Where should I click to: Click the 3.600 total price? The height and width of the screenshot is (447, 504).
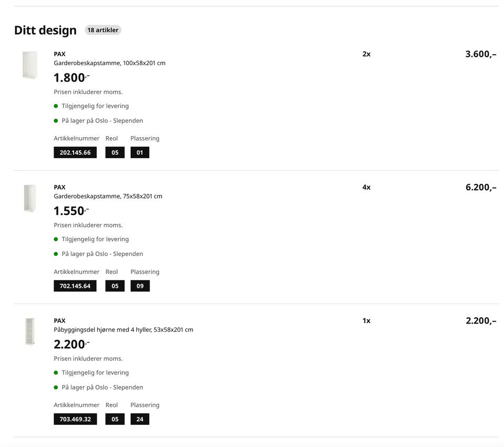pyautogui.click(x=480, y=54)
